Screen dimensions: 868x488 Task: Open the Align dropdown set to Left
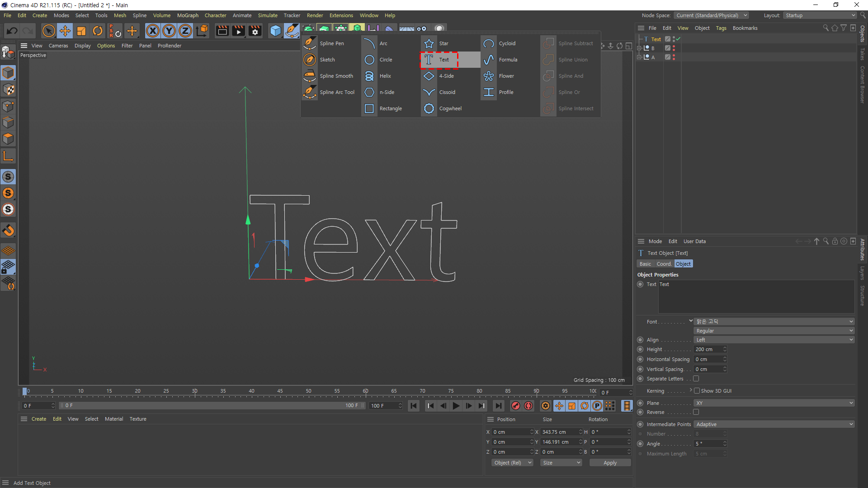pyautogui.click(x=774, y=340)
